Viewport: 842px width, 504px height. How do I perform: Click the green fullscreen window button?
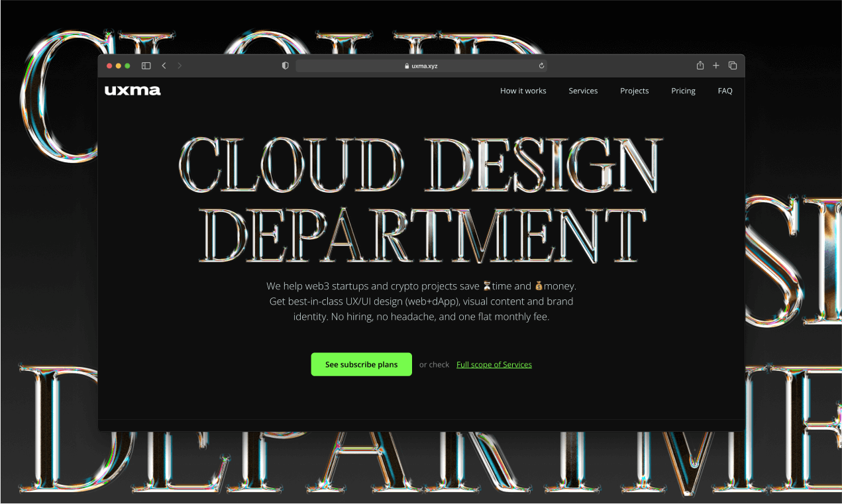(x=127, y=66)
